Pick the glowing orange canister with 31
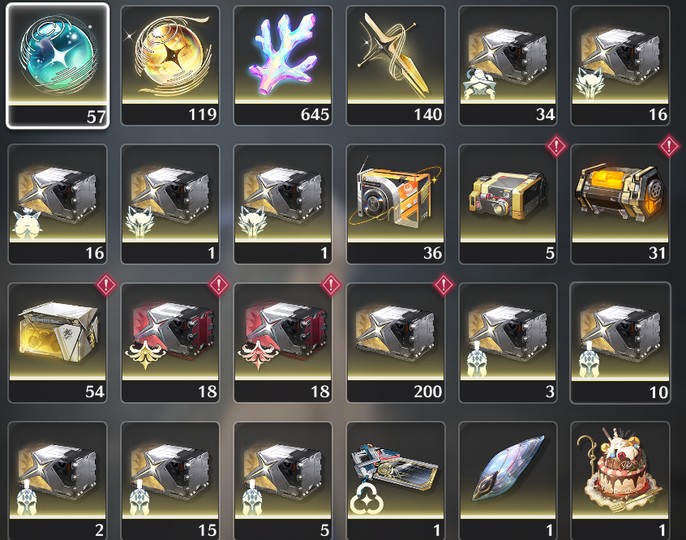686x540 pixels. [x=620, y=204]
